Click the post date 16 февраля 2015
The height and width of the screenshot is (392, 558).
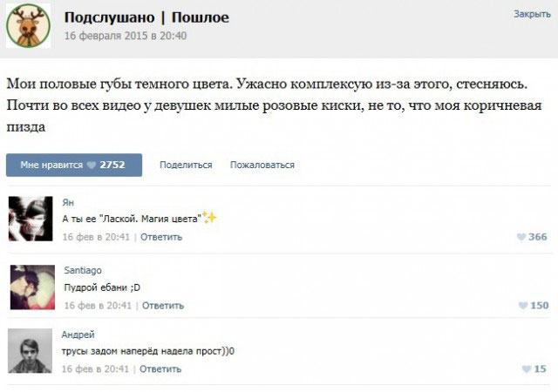coord(125,37)
